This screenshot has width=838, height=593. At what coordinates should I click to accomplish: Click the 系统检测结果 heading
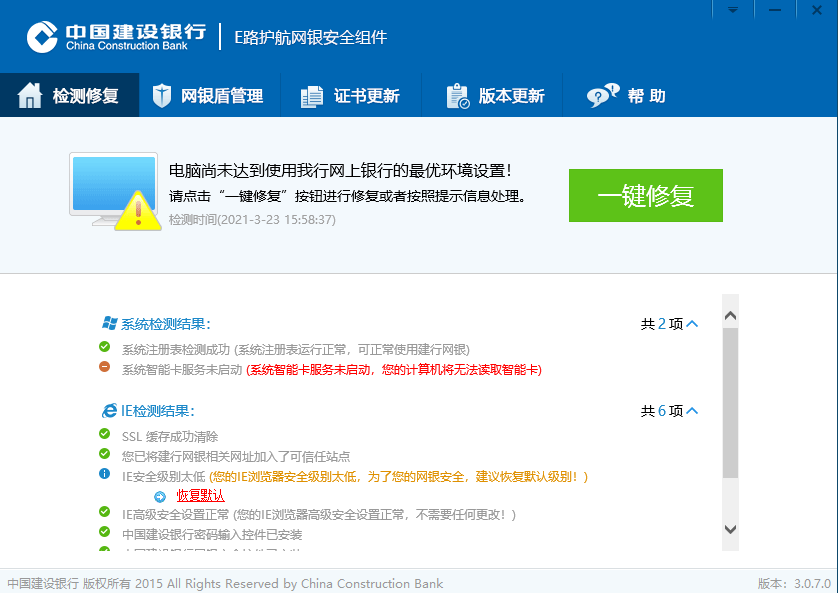166,324
